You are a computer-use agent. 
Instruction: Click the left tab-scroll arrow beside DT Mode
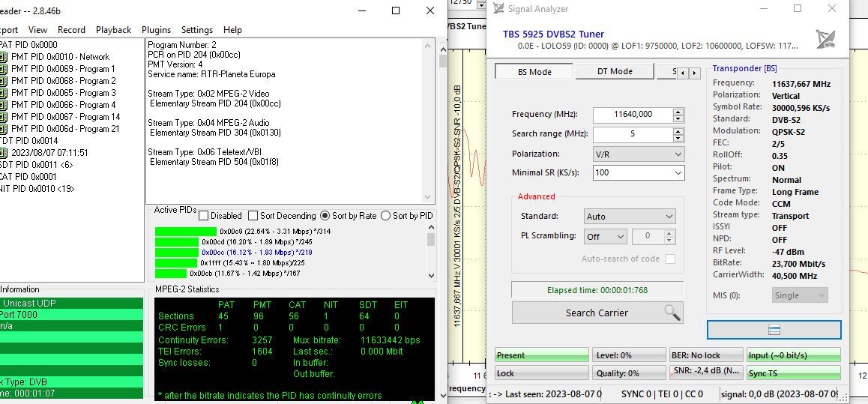point(683,73)
